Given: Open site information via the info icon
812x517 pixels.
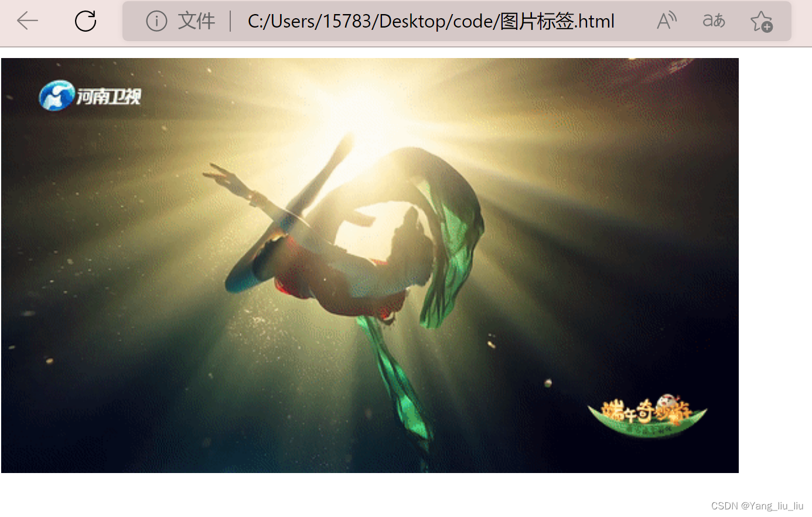Looking at the screenshot, I should [x=156, y=21].
